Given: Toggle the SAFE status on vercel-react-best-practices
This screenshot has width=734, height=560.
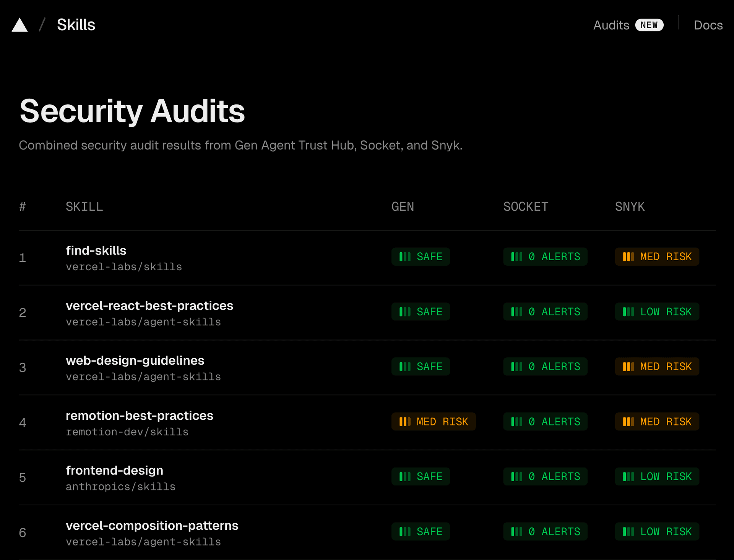Looking at the screenshot, I should click(x=421, y=312).
